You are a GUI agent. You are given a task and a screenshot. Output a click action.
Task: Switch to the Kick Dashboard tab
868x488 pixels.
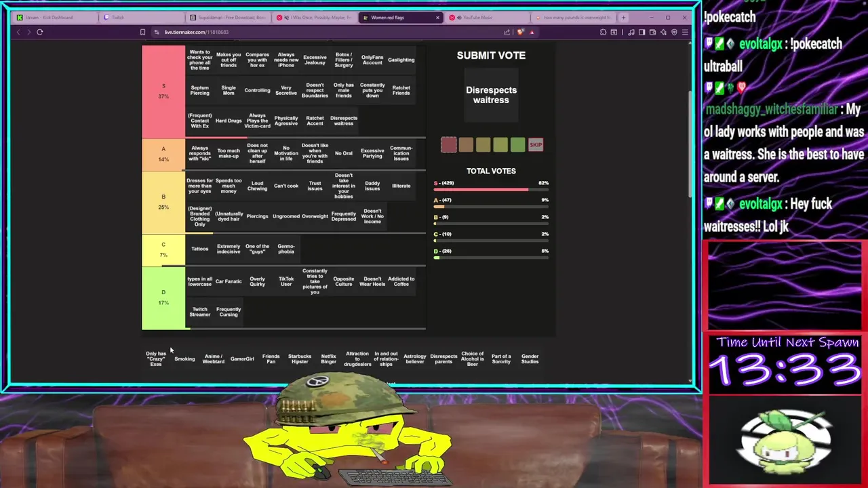pyautogui.click(x=54, y=18)
